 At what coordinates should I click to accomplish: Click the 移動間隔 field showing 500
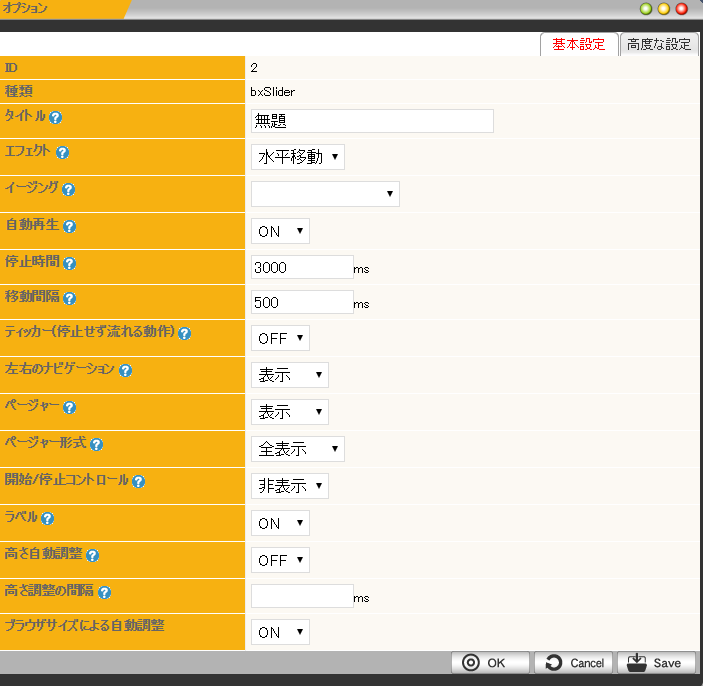point(302,302)
